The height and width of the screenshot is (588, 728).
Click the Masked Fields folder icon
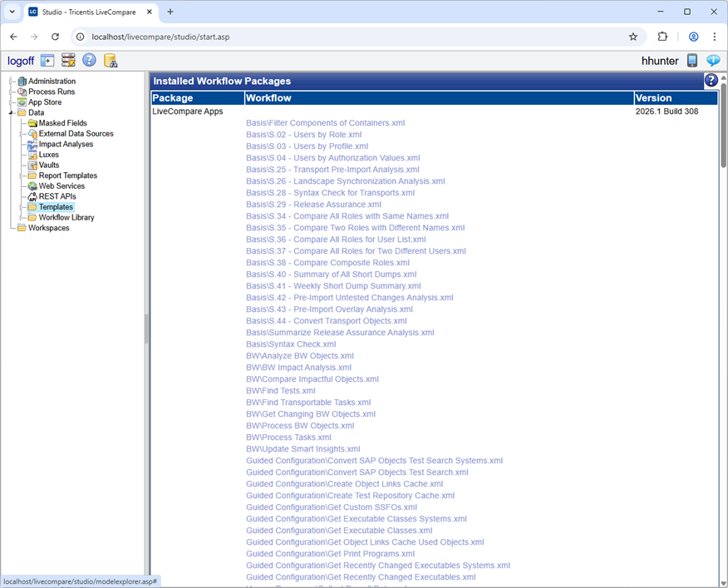[x=32, y=123]
